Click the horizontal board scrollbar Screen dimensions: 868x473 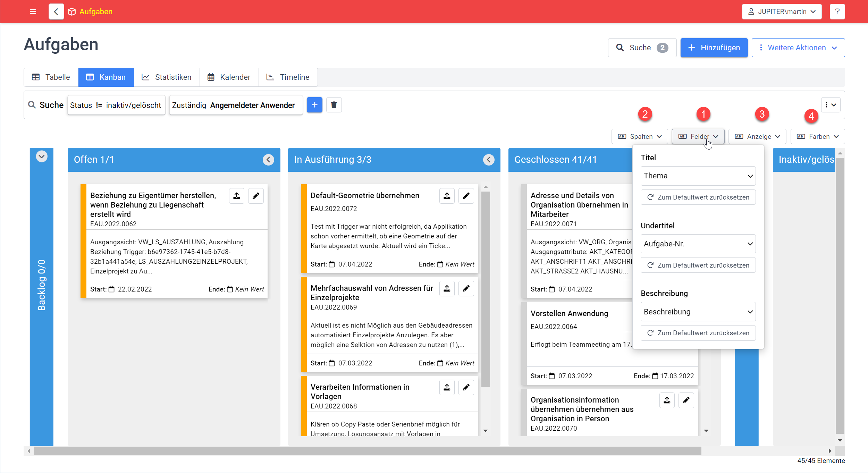pyautogui.click(x=367, y=451)
